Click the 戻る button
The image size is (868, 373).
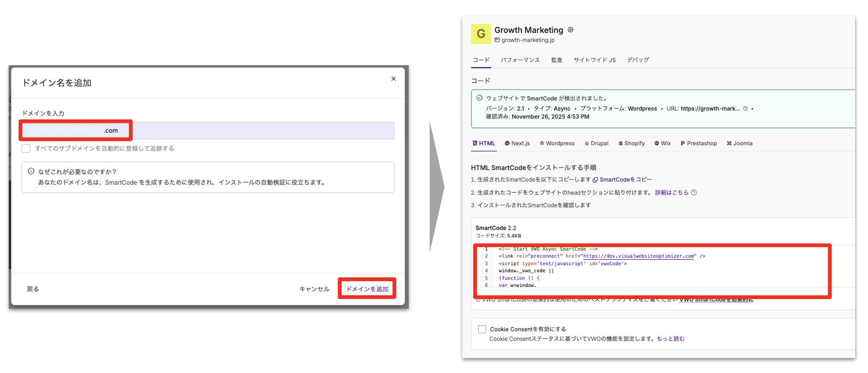click(x=33, y=289)
